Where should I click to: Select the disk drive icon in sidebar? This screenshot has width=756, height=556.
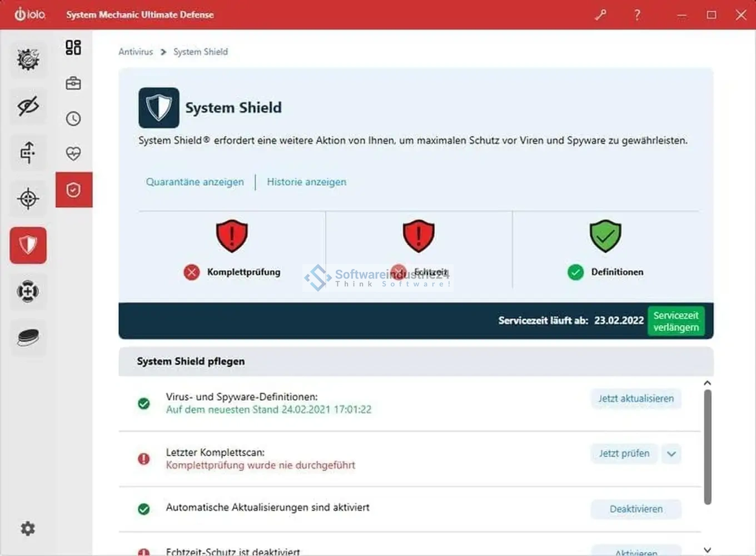click(28, 337)
